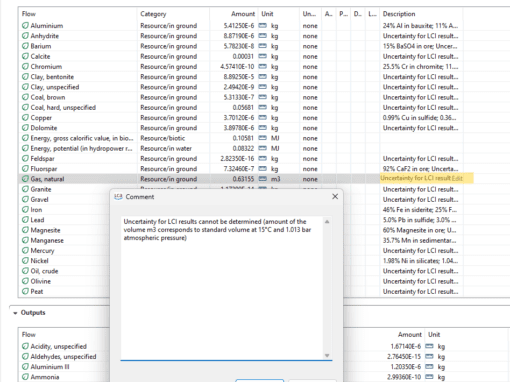Click the unit icon in the Anhydrite row
The image size is (510, 382).
point(263,36)
